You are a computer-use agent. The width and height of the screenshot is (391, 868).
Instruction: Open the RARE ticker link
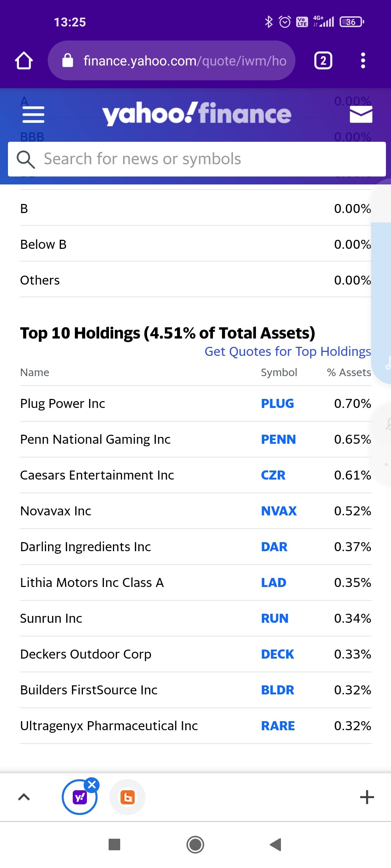[278, 726]
